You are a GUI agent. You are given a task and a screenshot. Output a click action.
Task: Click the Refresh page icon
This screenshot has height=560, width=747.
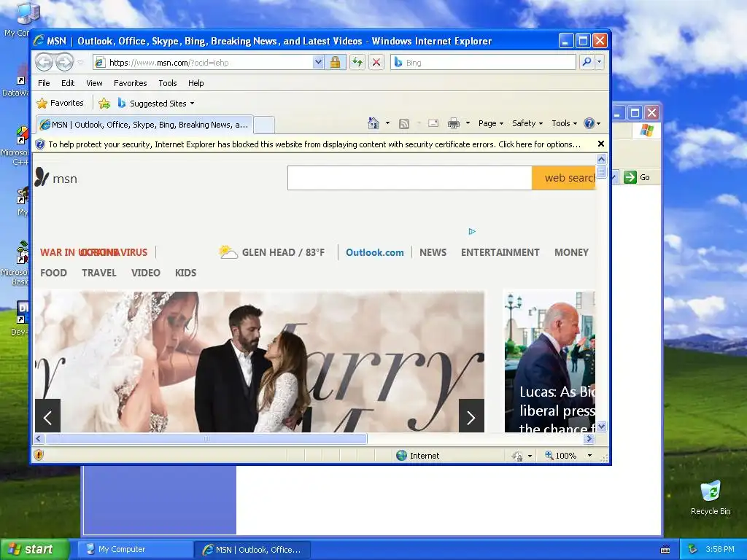[x=357, y=63]
